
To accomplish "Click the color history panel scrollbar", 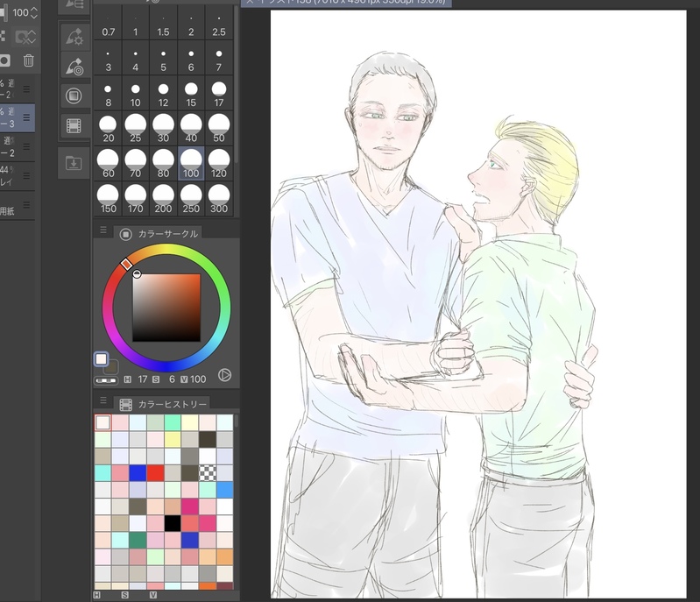I will [237, 421].
